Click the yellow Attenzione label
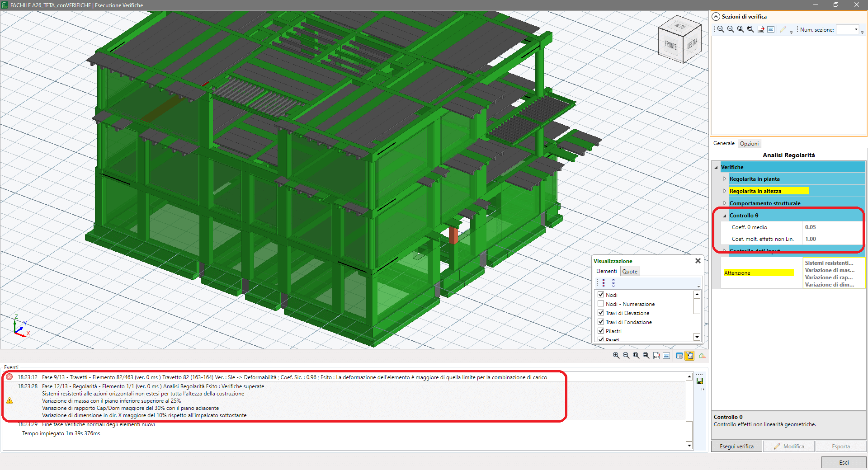Image resolution: width=868 pixels, height=470 pixels. (x=759, y=273)
